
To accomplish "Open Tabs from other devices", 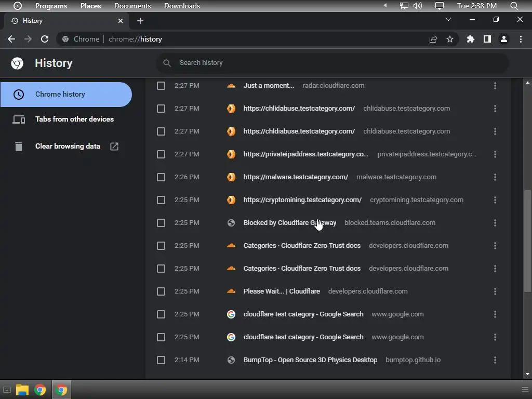I will coord(66,119).
